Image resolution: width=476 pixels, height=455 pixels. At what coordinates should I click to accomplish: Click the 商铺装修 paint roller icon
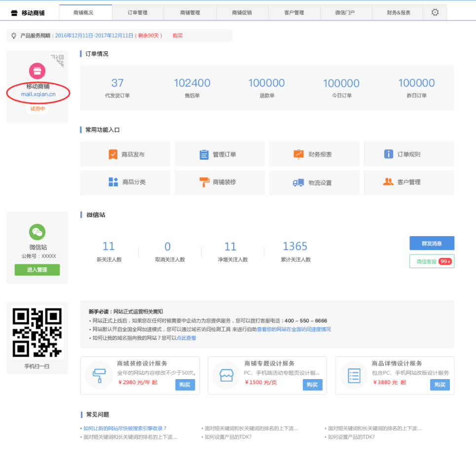(x=204, y=182)
